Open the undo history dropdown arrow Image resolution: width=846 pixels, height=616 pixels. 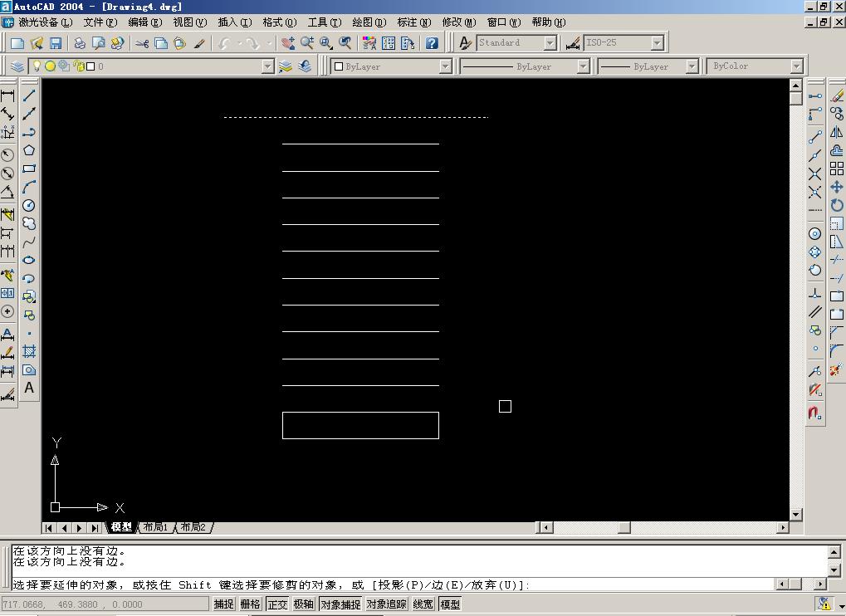click(x=239, y=43)
